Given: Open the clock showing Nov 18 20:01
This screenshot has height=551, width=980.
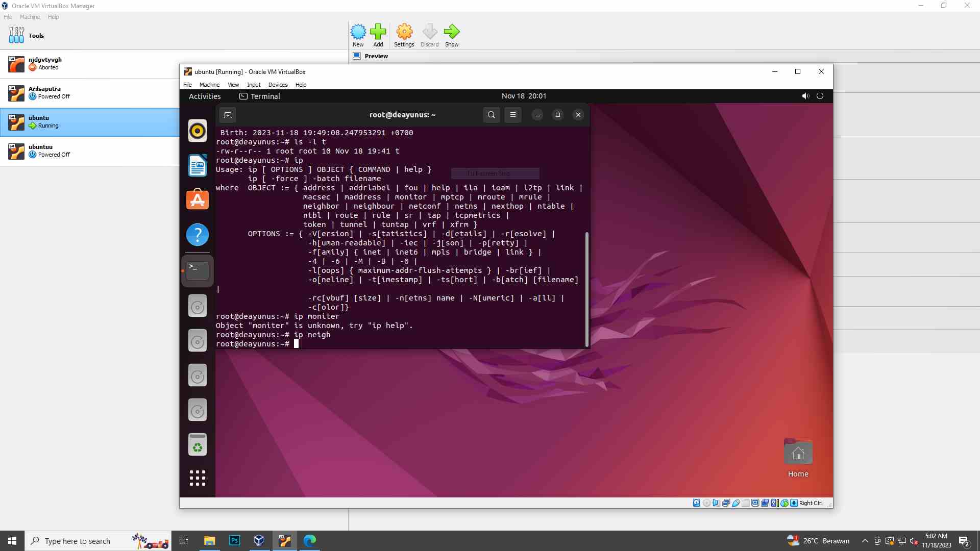Looking at the screenshot, I should tap(524, 96).
